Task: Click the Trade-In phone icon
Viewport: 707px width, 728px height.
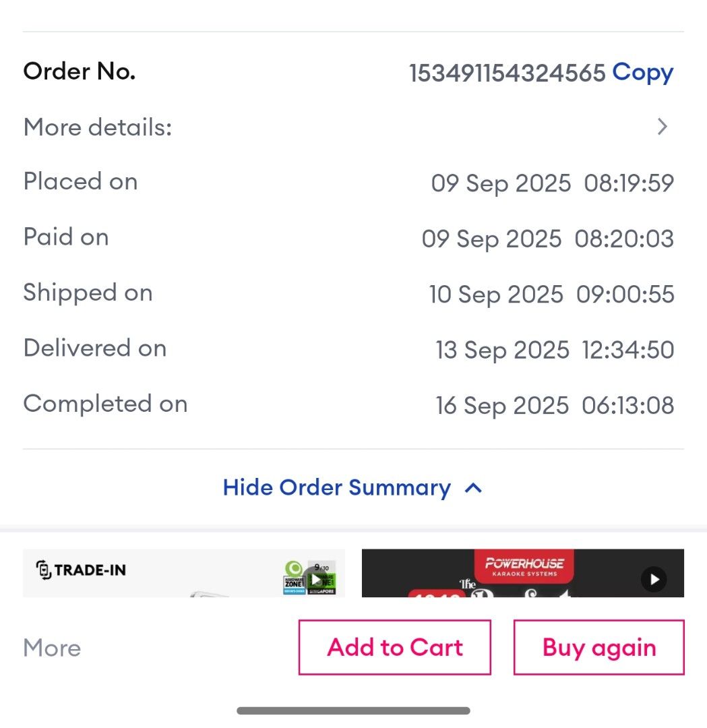Action: click(x=44, y=569)
